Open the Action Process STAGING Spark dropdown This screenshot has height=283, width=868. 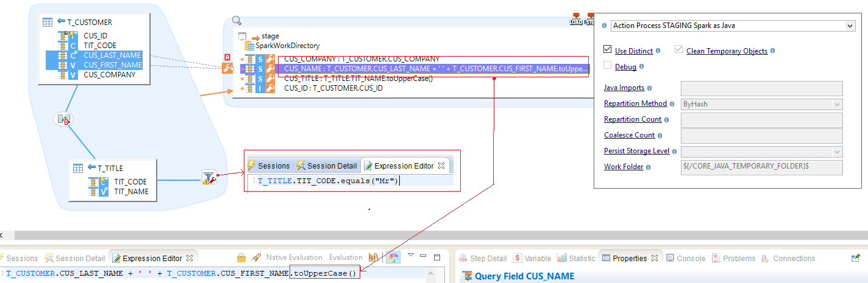[x=732, y=26]
